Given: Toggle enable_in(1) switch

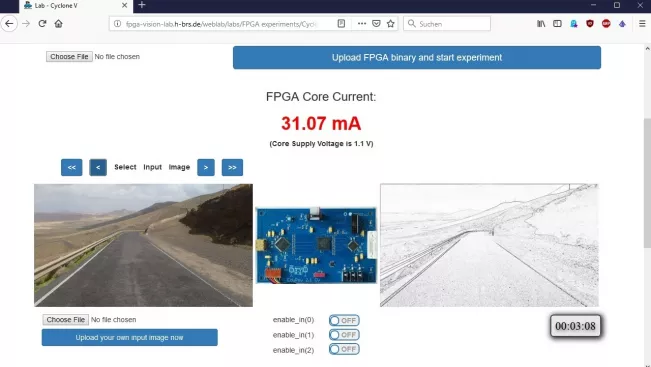Looking at the screenshot, I should (x=344, y=335).
